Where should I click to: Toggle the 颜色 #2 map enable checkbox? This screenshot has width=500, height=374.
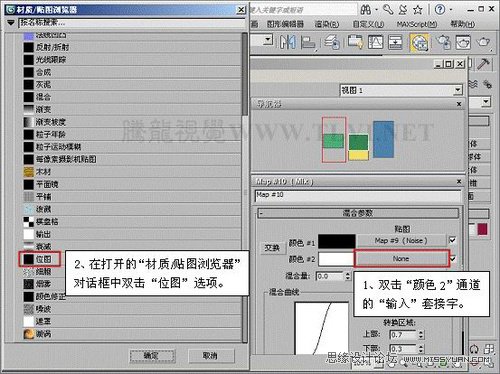tap(452, 258)
